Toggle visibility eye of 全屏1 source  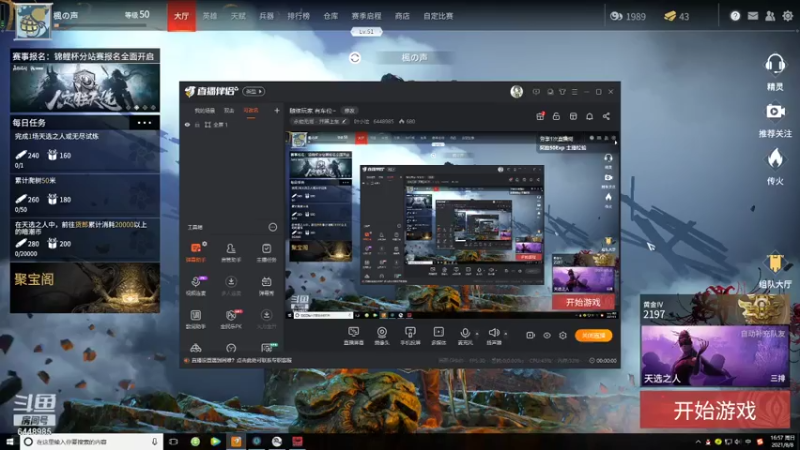pos(187,124)
